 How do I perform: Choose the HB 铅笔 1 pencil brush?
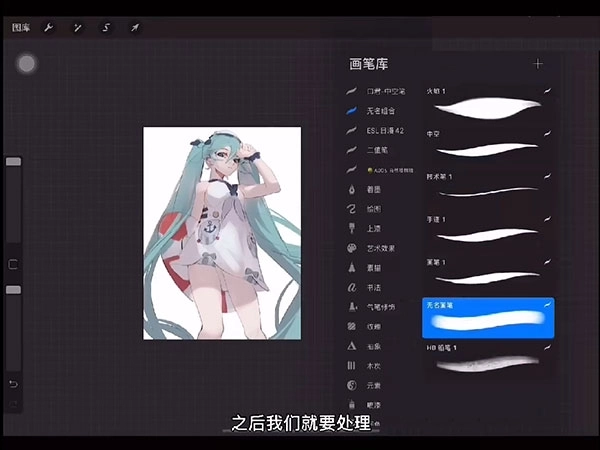point(488,361)
